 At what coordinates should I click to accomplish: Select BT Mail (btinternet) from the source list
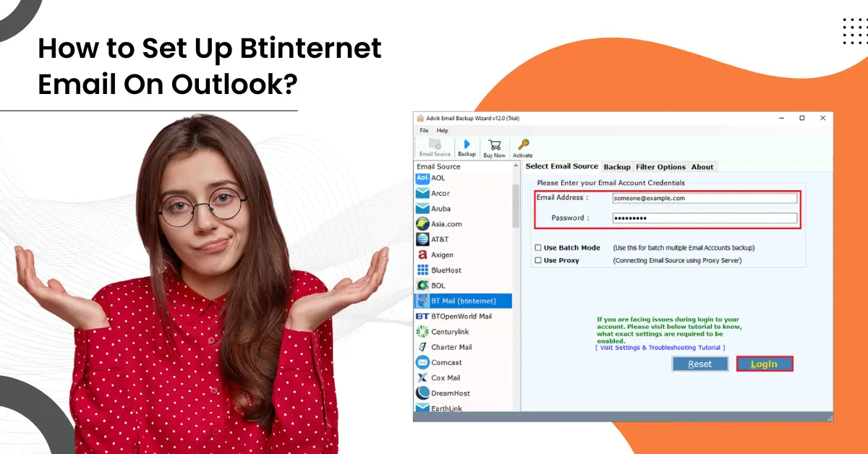[463, 301]
